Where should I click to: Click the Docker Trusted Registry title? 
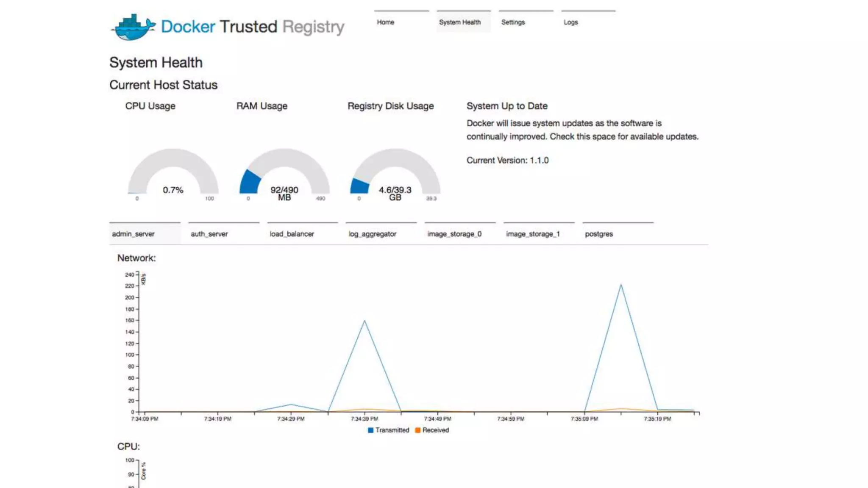coord(253,27)
